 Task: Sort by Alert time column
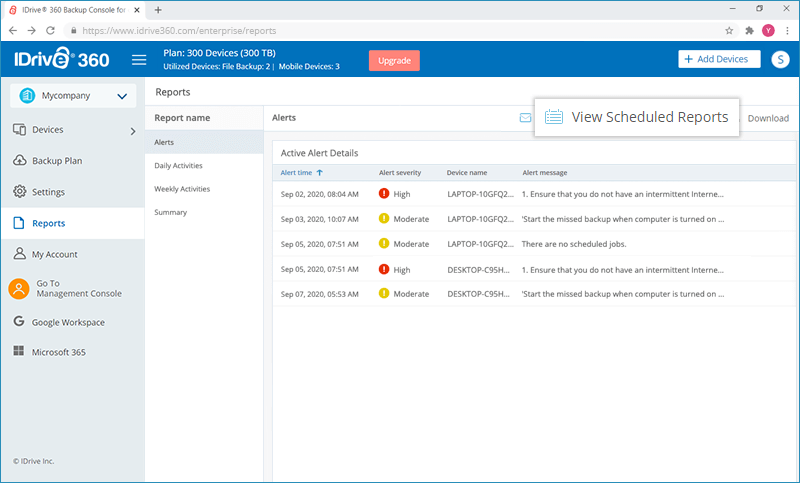click(296, 173)
